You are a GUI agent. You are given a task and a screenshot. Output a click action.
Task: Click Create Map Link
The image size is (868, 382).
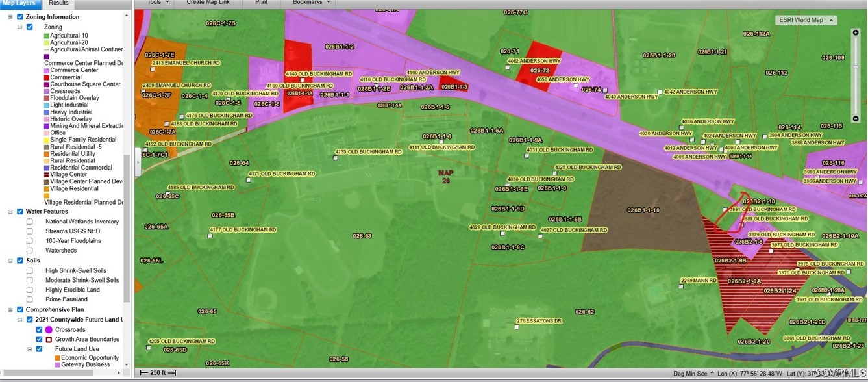208,3
